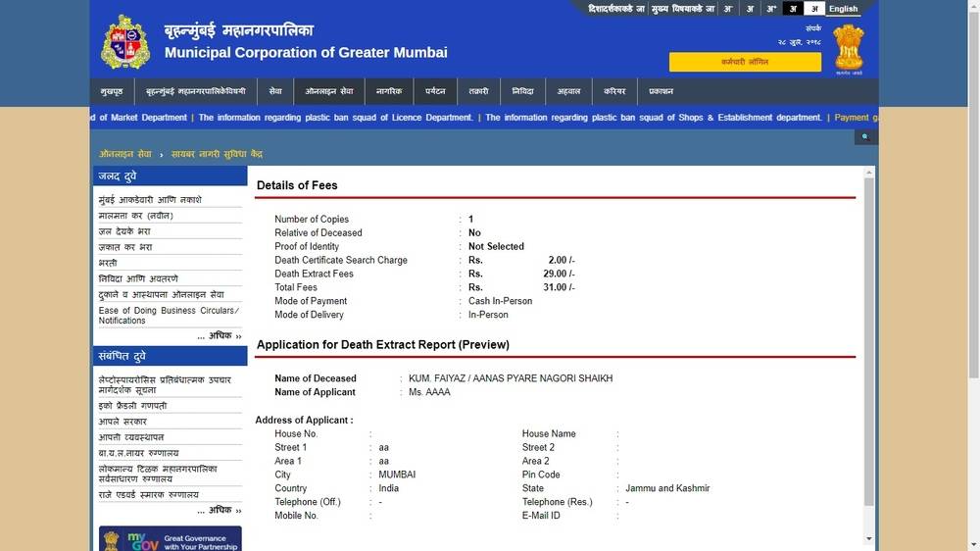Image resolution: width=980 pixels, height=551 pixels.
Task: Open जकात कर भरा quick link
Action: 125,247
